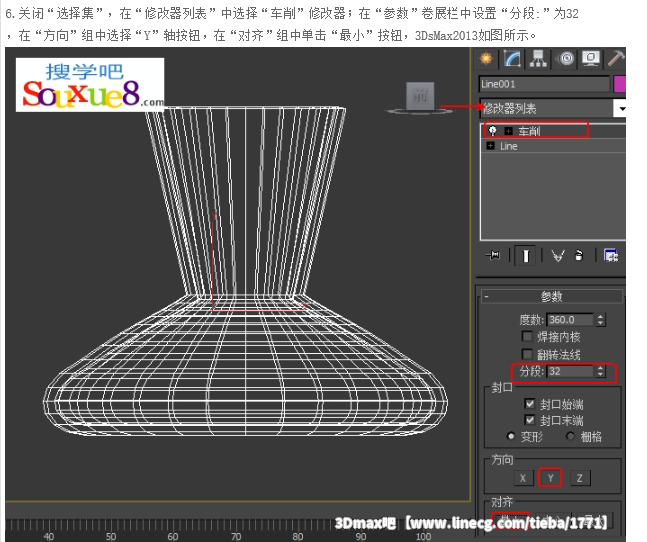Click the Y direction button

pyautogui.click(x=550, y=478)
